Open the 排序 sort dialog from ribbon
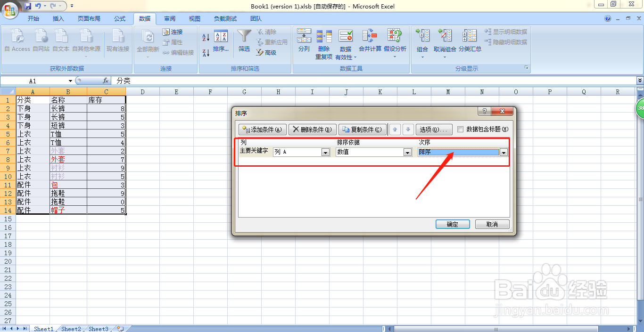 [x=221, y=41]
